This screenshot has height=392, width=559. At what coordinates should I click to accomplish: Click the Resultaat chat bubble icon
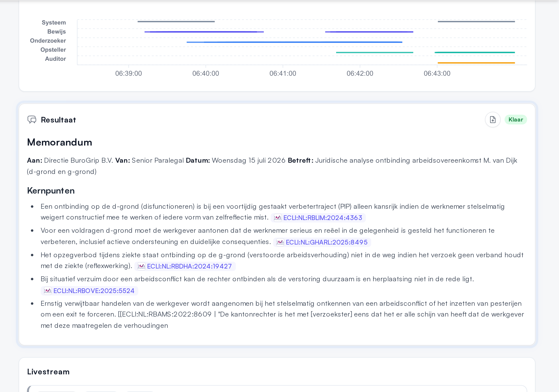click(x=32, y=120)
